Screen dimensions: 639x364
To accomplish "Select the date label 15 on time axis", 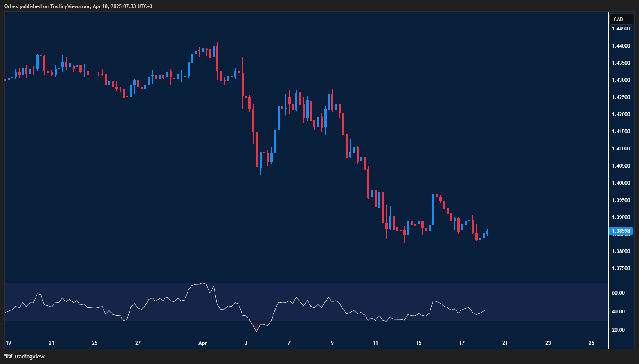I will [419, 343].
